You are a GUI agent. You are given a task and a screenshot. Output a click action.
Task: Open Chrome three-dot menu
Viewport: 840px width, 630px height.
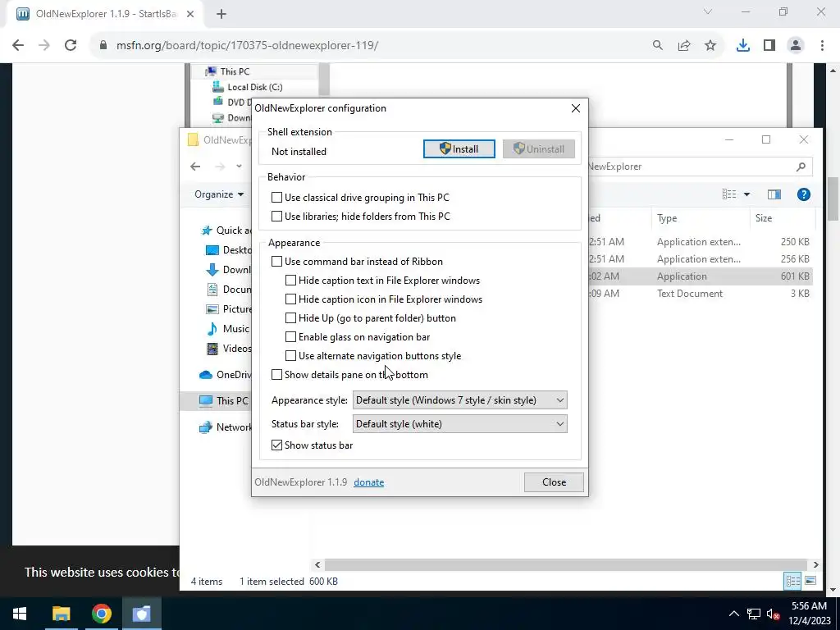click(822, 46)
